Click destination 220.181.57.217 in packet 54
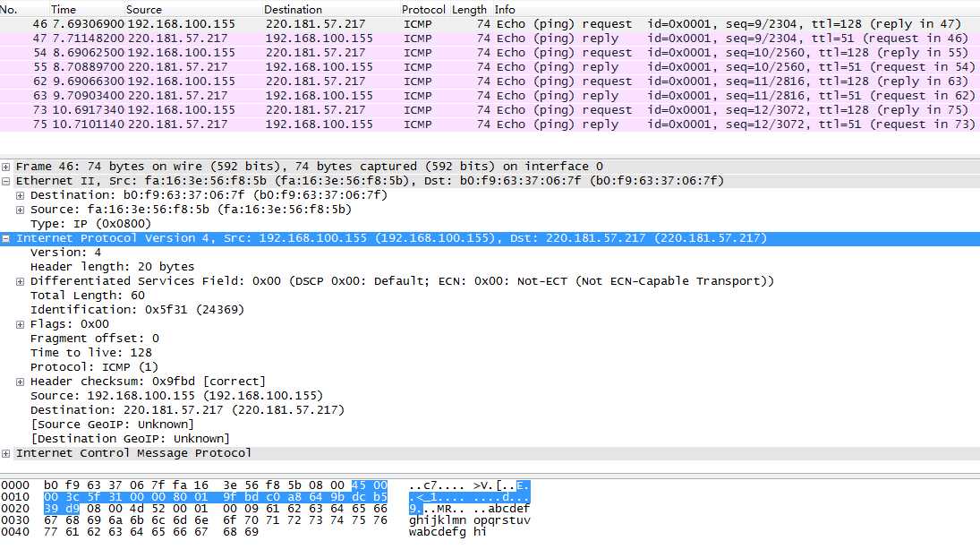The width and height of the screenshot is (980, 558). [x=316, y=53]
